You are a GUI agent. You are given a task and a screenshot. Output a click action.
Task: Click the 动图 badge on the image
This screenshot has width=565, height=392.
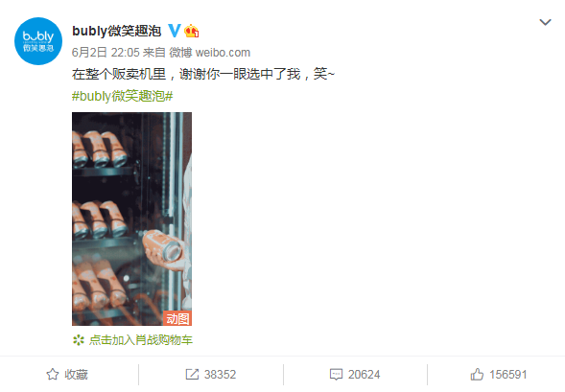pyautogui.click(x=177, y=318)
